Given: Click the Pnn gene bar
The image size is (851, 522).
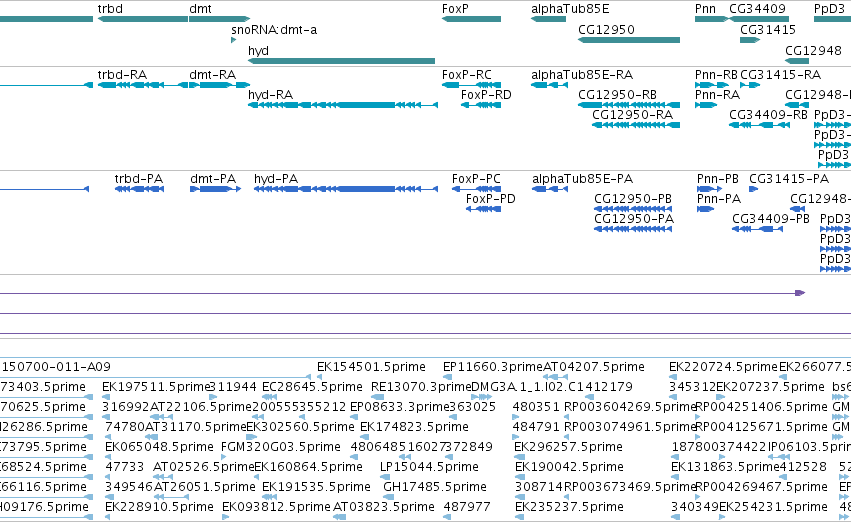Looking at the screenshot, I should pyautogui.click(x=712, y=19).
